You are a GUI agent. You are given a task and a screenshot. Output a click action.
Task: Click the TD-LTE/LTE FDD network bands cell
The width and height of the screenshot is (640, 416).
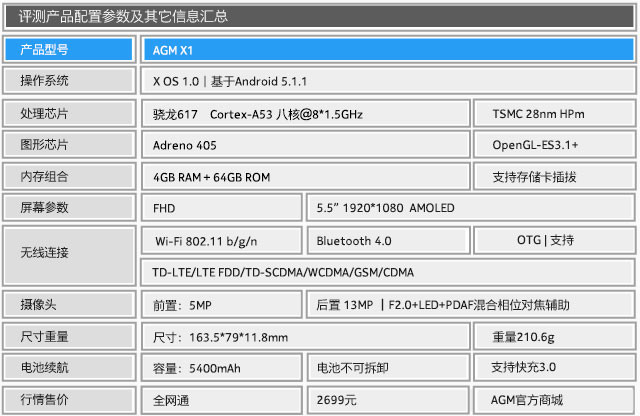pyautogui.click(x=386, y=271)
